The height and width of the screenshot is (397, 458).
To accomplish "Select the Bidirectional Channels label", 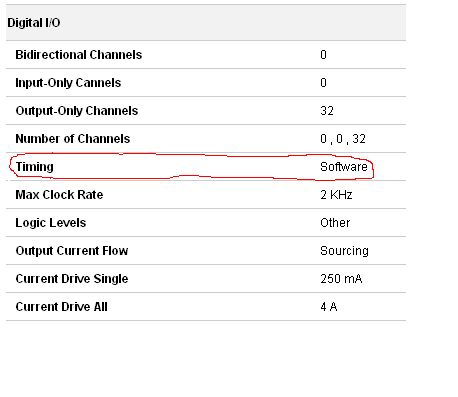I will (79, 55).
